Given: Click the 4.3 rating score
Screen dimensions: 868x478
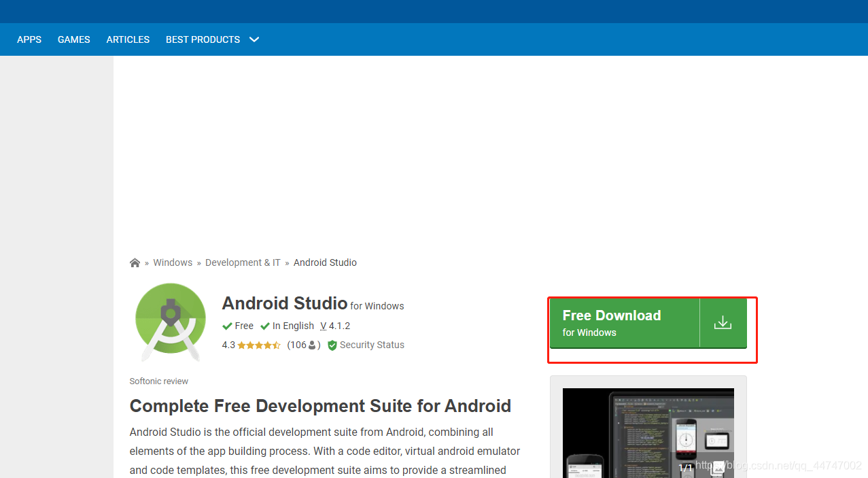Looking at the screenshot, I should [228, 345].
